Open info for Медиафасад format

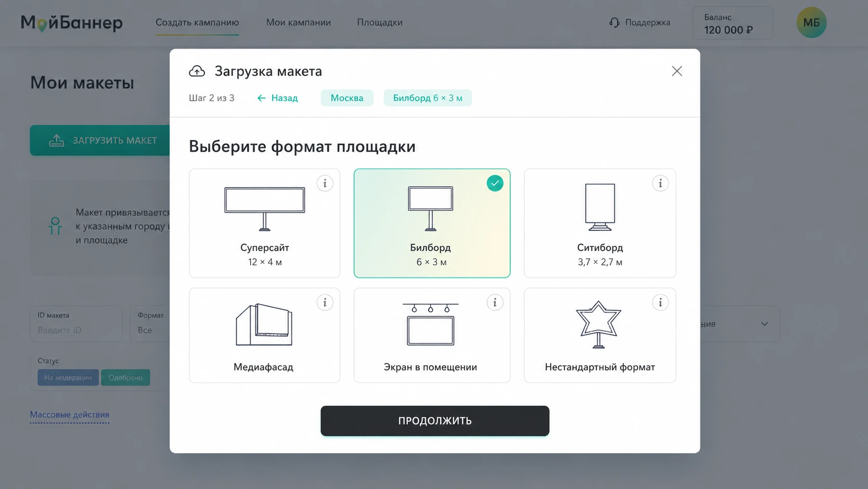(325, 302)
